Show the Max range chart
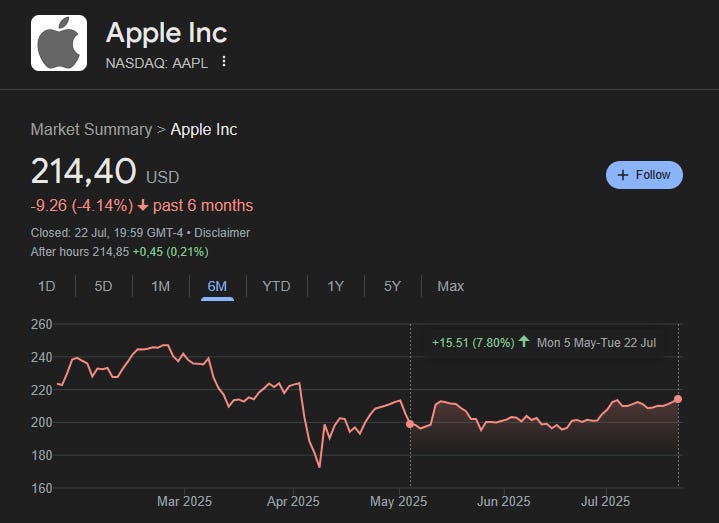719x523 pixels. pos(450,286)
